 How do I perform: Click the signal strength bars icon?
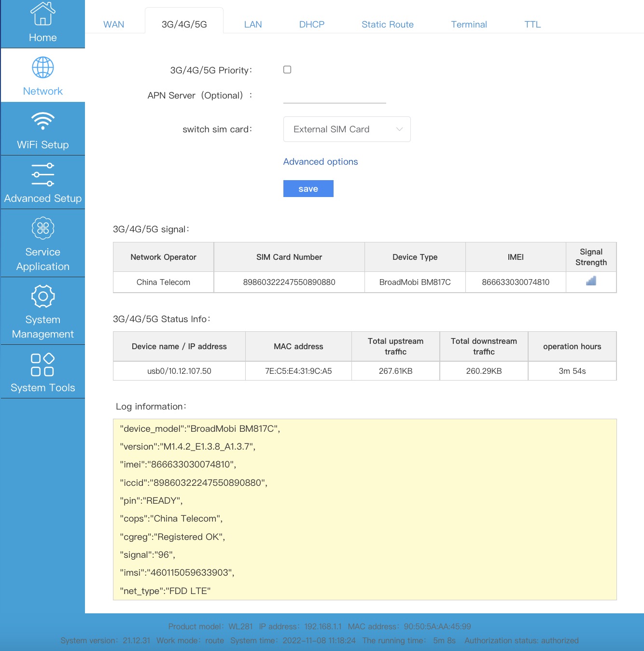[x=591, y=281]
